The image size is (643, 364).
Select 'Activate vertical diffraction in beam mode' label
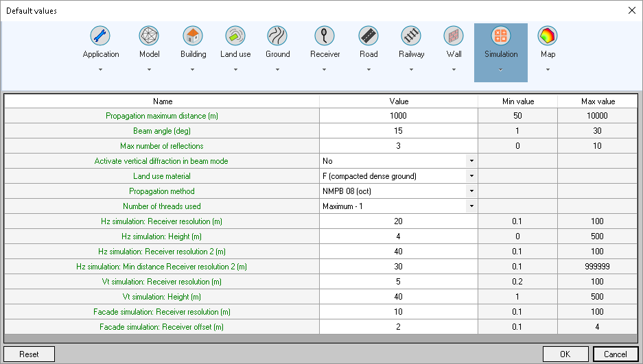(x=161, y=161)
